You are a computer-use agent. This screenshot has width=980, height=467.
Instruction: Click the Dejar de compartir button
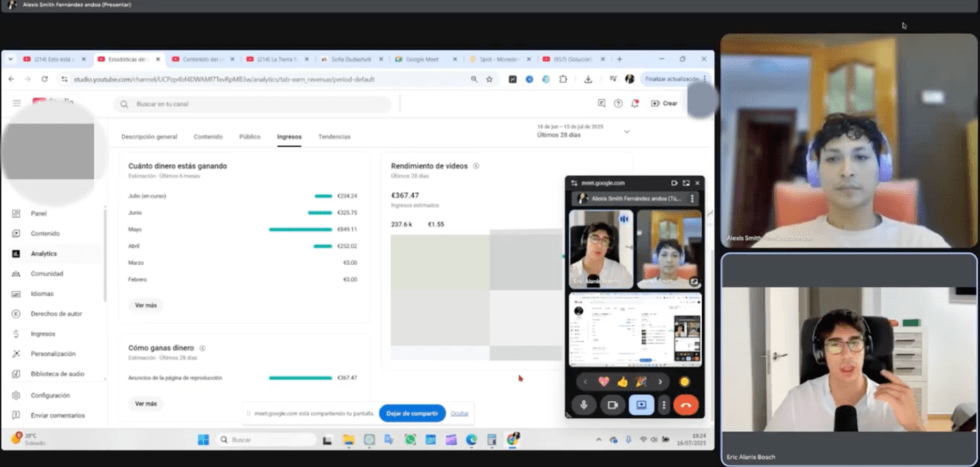[412, 413]
